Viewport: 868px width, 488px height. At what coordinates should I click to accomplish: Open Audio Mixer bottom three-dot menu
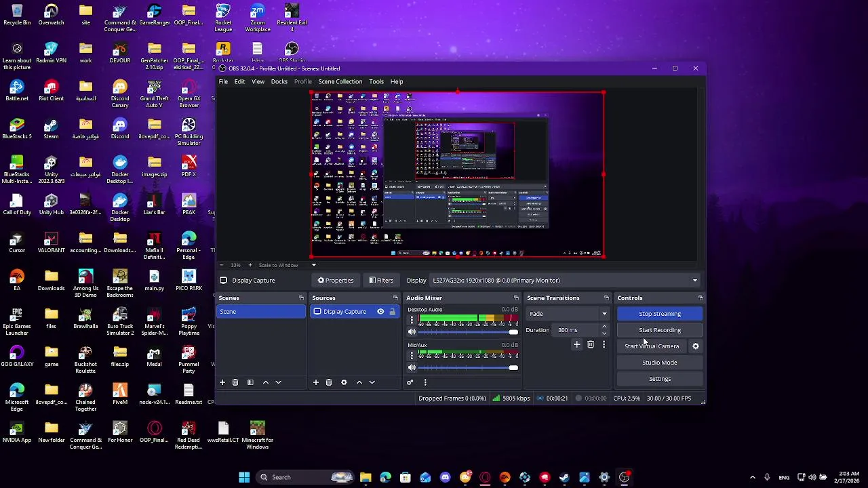click(425, 382)
